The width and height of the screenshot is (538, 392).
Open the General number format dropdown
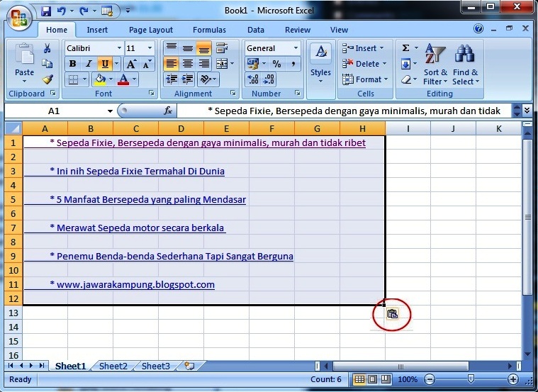pos(296,48)
